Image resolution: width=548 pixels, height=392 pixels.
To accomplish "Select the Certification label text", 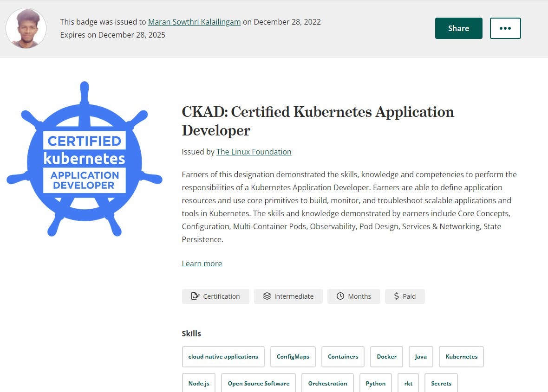I will tap(222, 296).
